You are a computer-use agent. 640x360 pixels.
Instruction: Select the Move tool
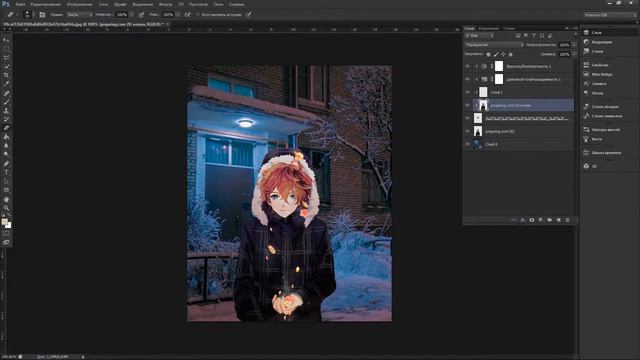(6, 40)
